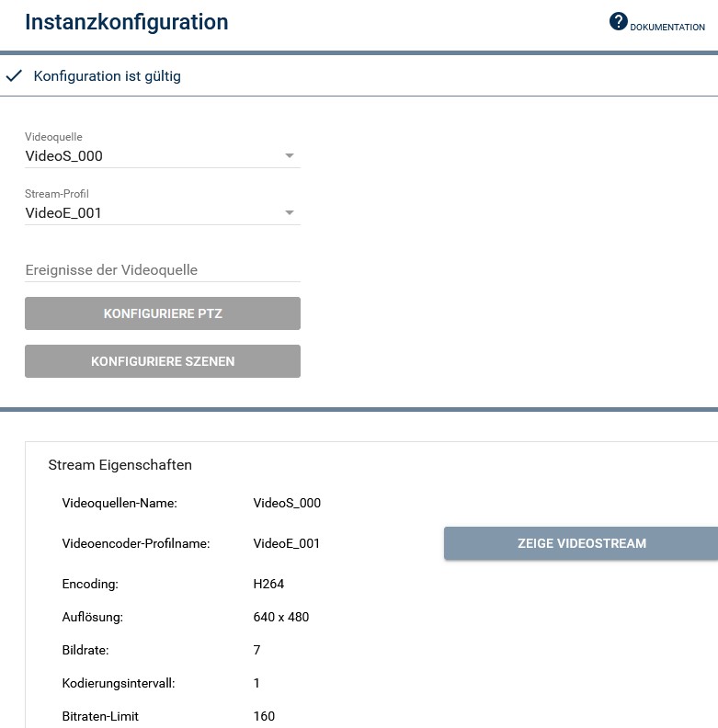Screen dimensions: 718x728
Task: Click the 640 x 480 resolution value
Action: 281,617
